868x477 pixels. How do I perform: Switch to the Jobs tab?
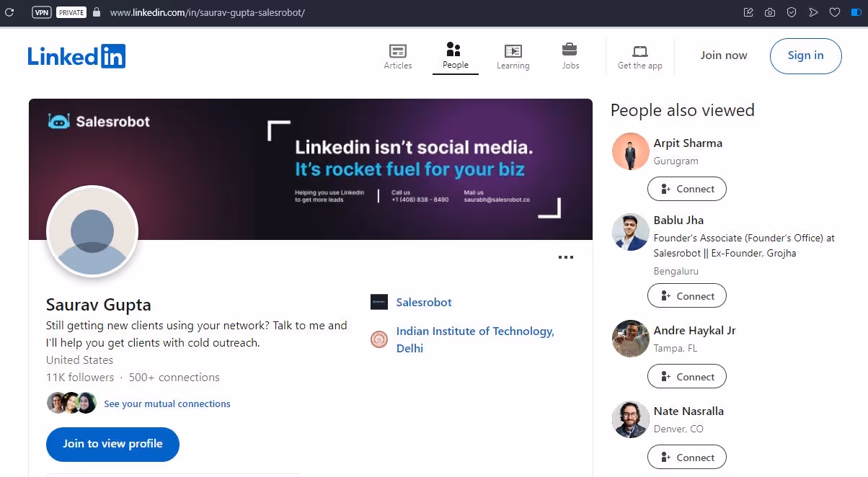pyautogui.click(x=570, y=51)
